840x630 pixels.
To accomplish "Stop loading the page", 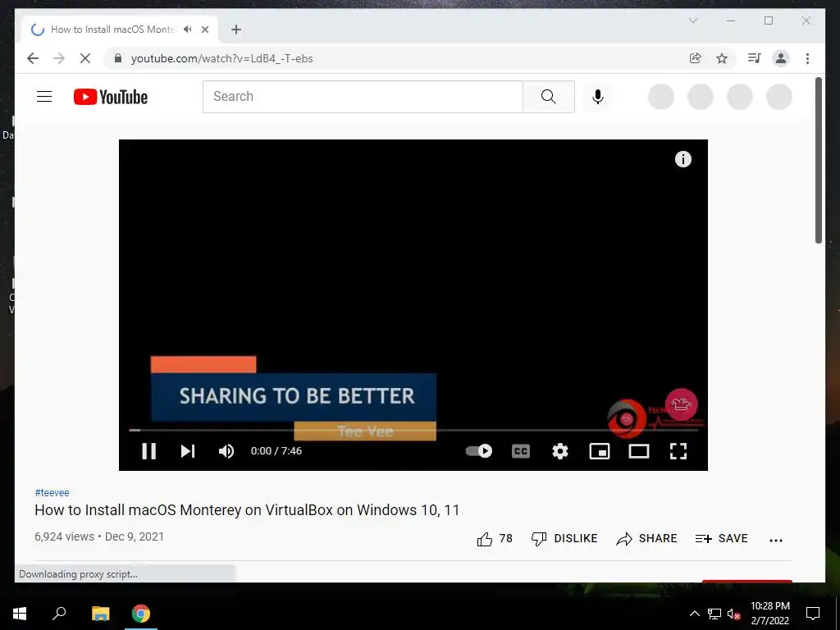I will click(85, 58).
